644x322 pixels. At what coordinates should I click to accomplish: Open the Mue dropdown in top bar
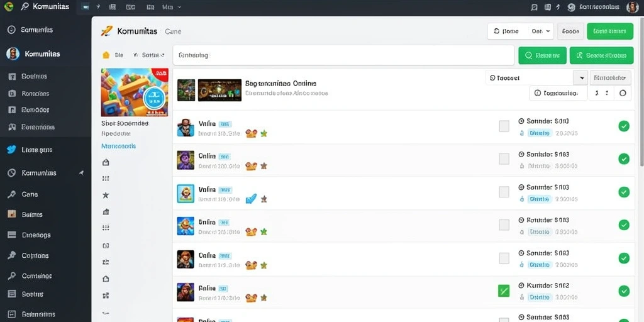(x=172, y=7)
